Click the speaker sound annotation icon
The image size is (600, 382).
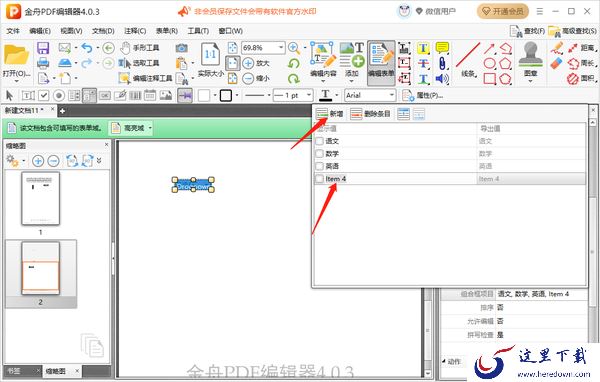tap(442, 79)
